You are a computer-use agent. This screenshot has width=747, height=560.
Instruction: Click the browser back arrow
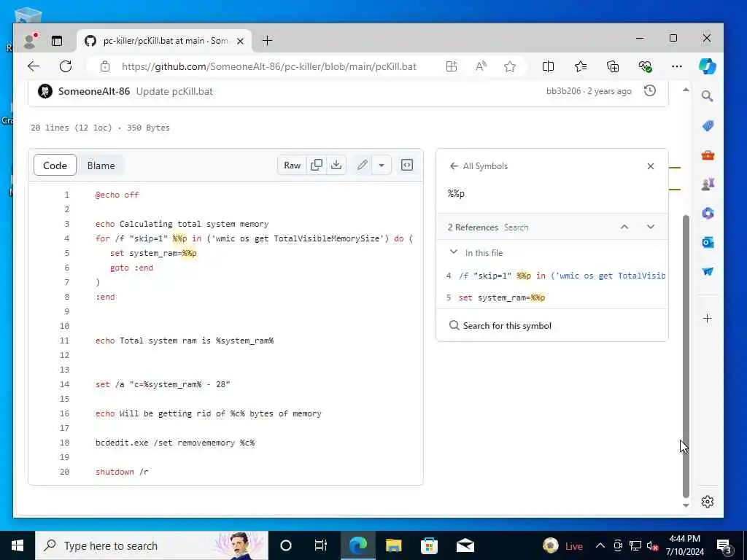point(34,66)
